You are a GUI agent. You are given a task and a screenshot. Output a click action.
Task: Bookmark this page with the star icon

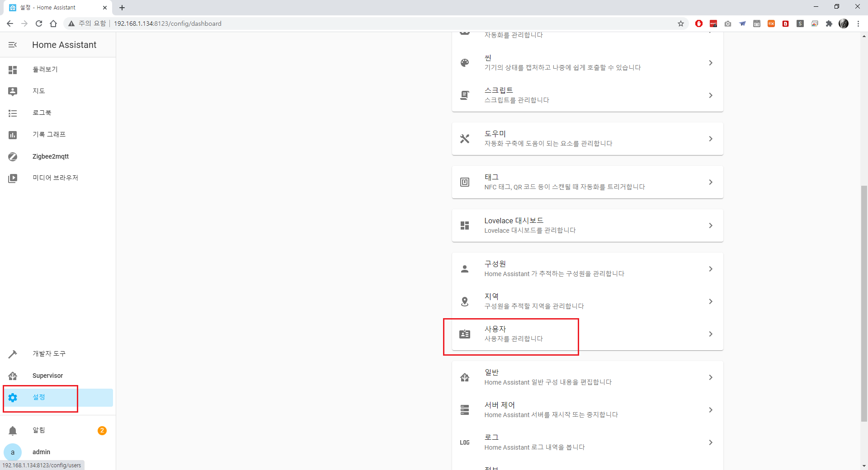[681, 23]
